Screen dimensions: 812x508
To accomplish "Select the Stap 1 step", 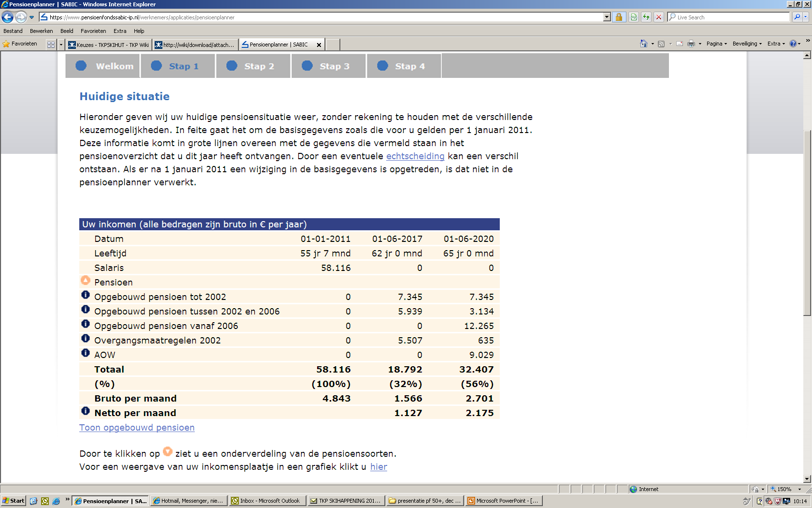I will click(178, 66).
